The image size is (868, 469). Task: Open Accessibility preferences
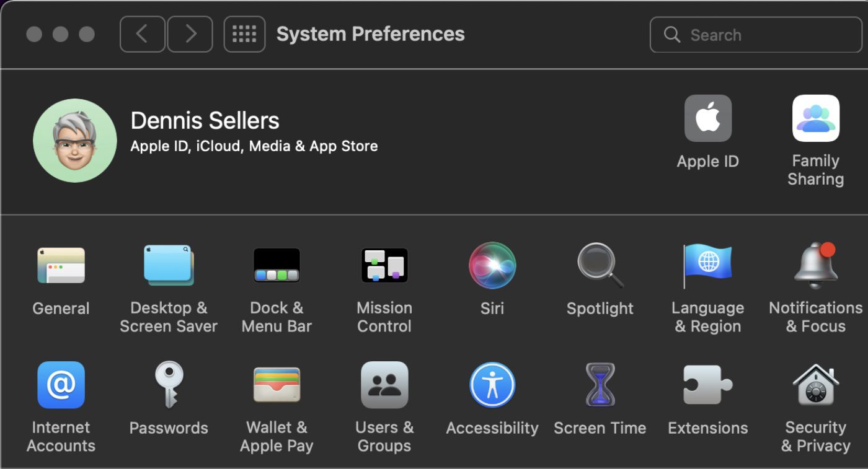(x=492, y=385)
